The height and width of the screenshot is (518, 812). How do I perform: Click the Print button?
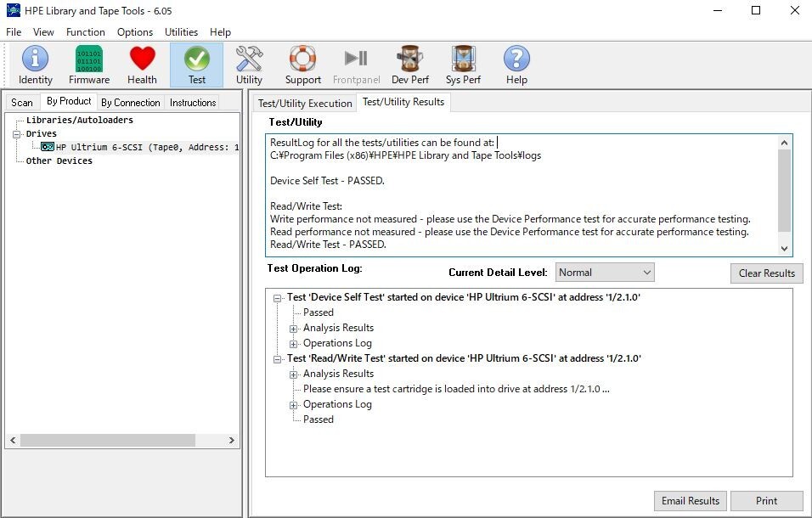(766, 500)
